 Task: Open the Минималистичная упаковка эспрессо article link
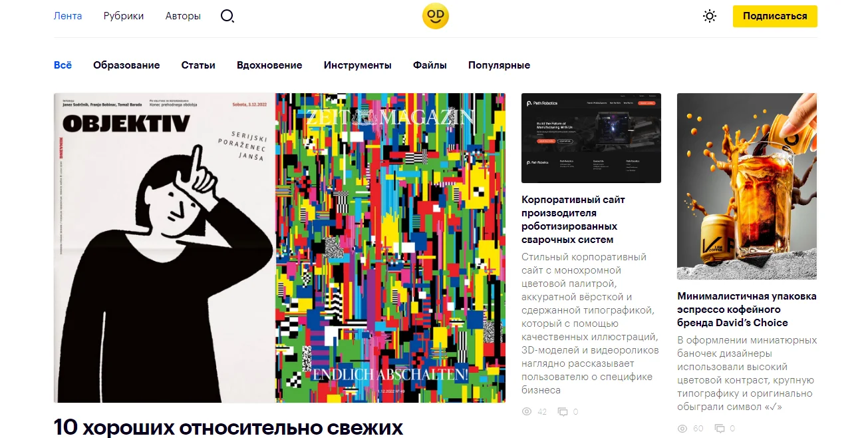[747, 310]
